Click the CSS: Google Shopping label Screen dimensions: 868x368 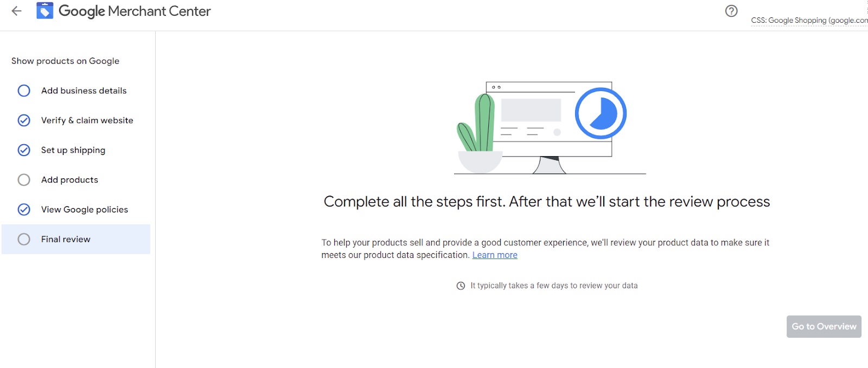point(808,21)
